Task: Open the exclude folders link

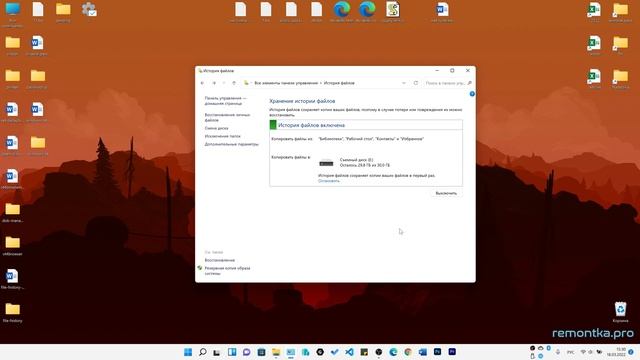Action: (x=222, y=136)
